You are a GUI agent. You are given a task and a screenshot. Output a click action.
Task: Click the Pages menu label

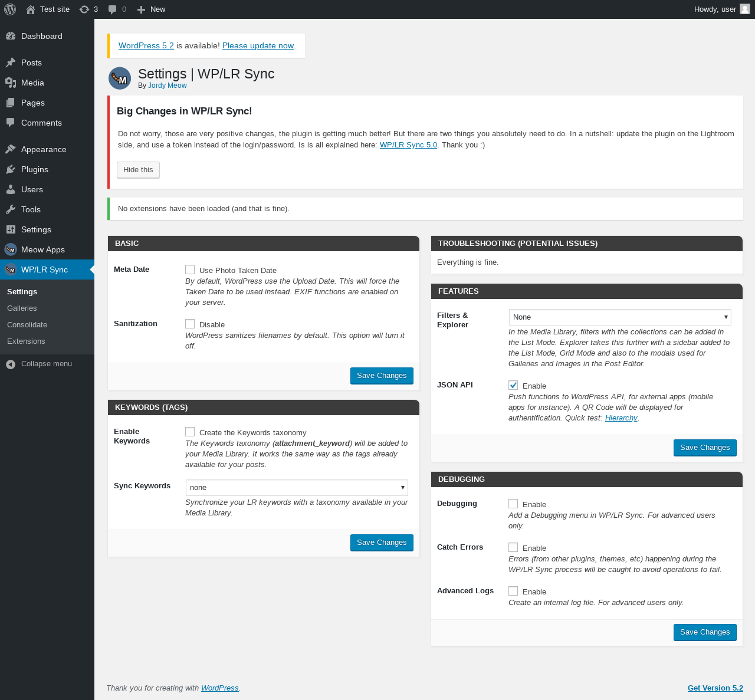(33, 103)
